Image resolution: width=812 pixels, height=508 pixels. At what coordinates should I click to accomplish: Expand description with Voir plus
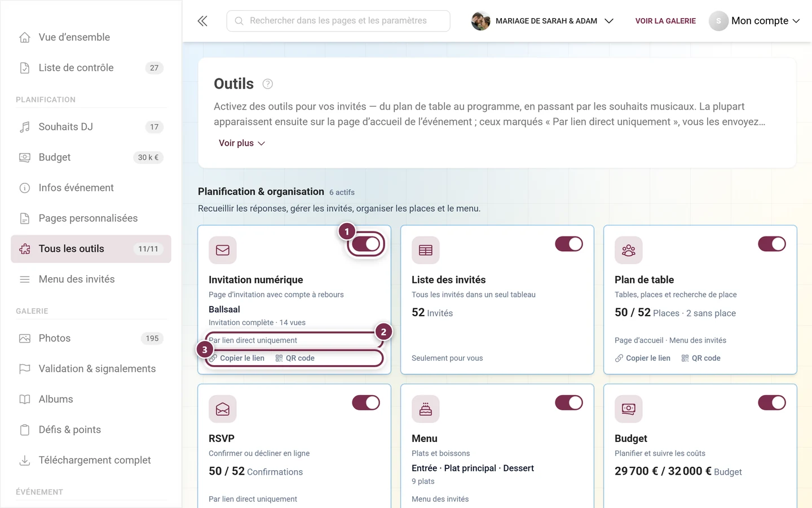(242, 143)
